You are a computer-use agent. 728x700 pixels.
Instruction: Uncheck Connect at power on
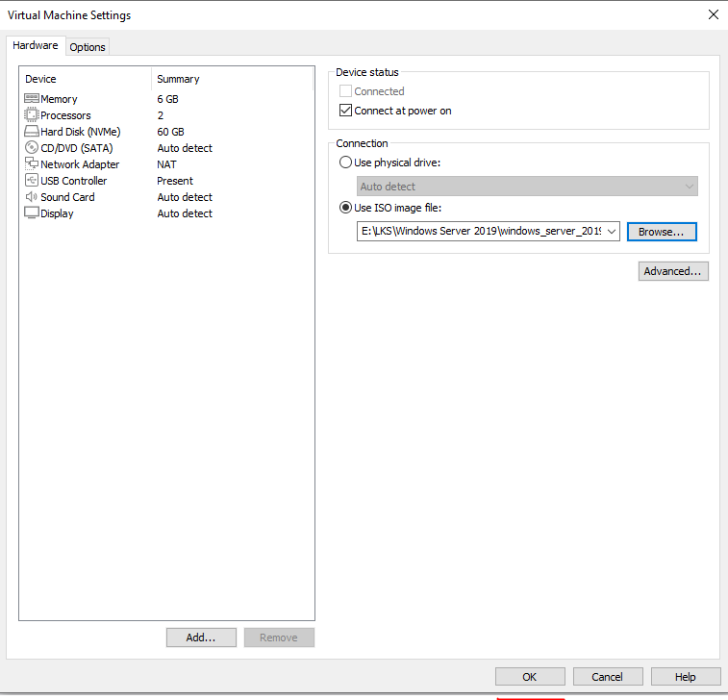[x=345, y=111]
